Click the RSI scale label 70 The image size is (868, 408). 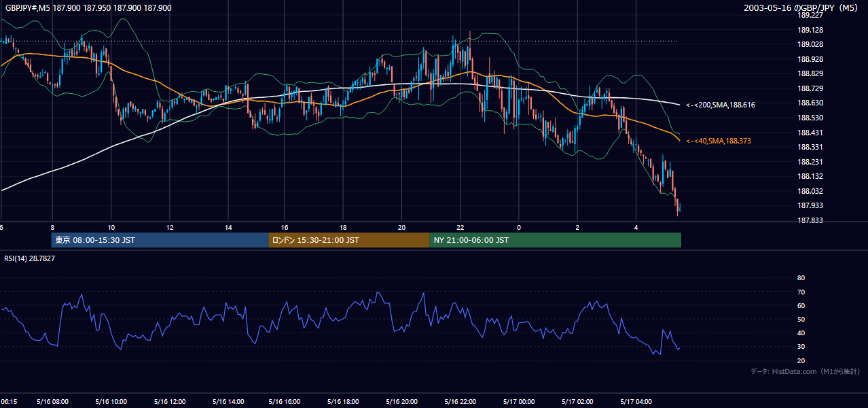click(x=801, y=292)
